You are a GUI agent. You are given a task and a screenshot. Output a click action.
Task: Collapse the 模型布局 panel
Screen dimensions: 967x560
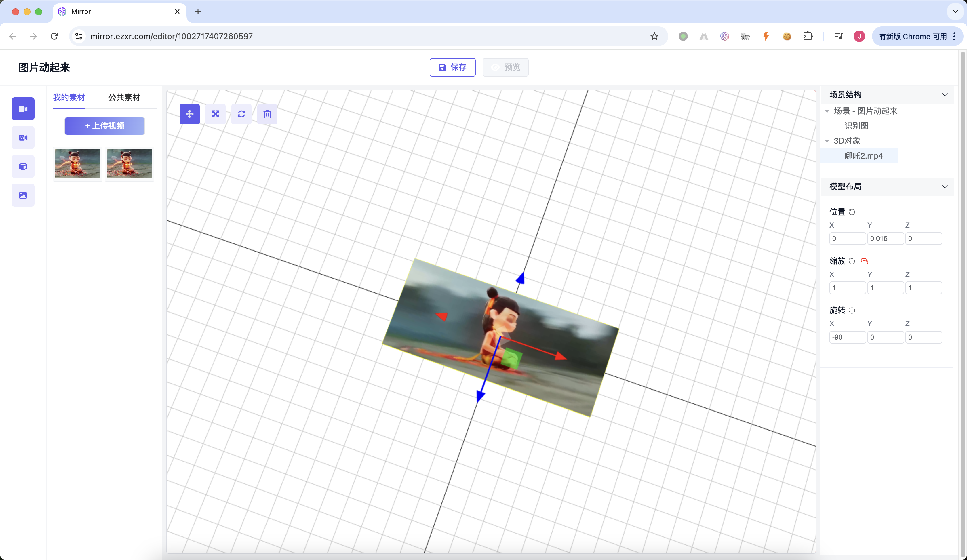click(x=945, y=187)
